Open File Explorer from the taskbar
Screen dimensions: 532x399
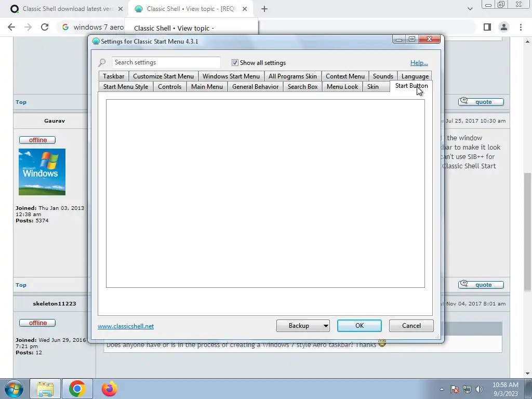(45, 389)
